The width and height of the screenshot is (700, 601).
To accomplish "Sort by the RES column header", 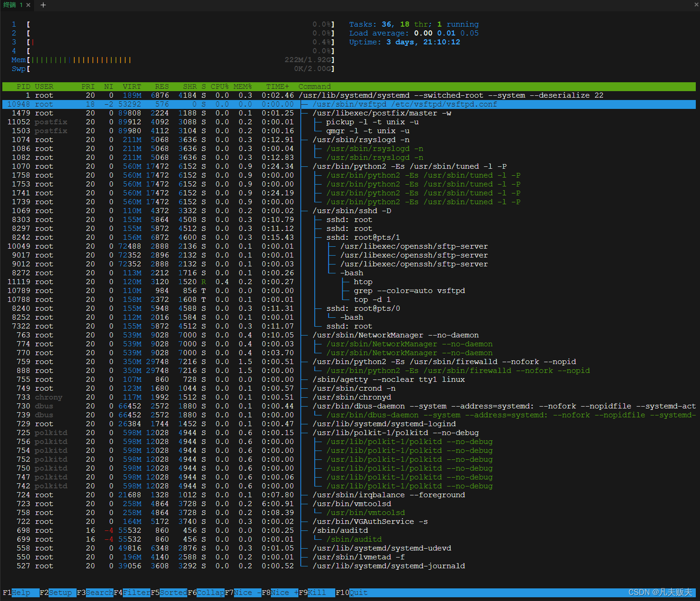I will [162, 86].
